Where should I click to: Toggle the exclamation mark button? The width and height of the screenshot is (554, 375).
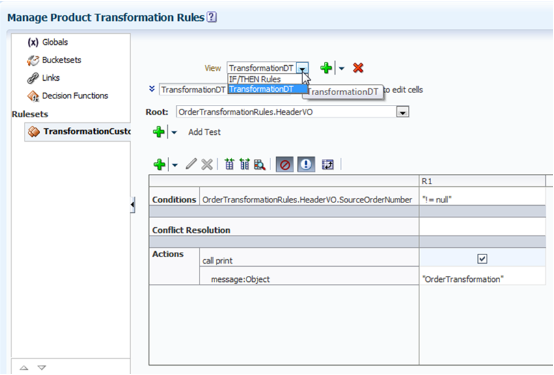[306, 164]
